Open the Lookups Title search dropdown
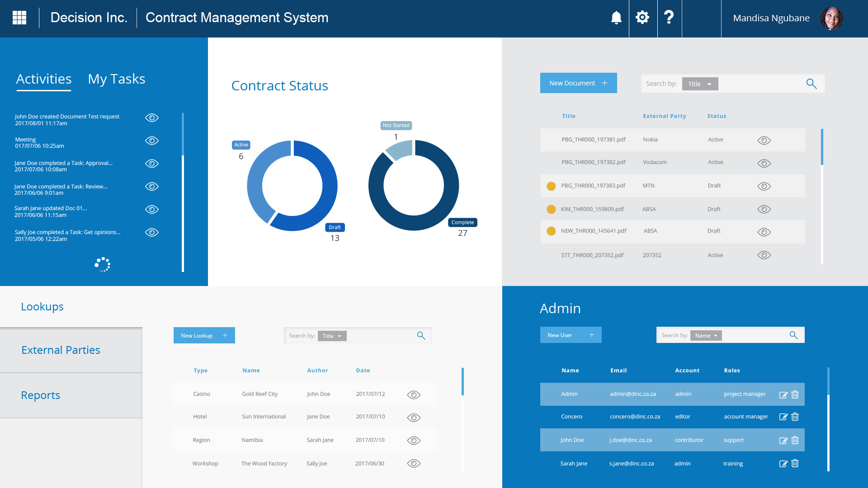Screen dimensions: 868x488 point(332,336)
